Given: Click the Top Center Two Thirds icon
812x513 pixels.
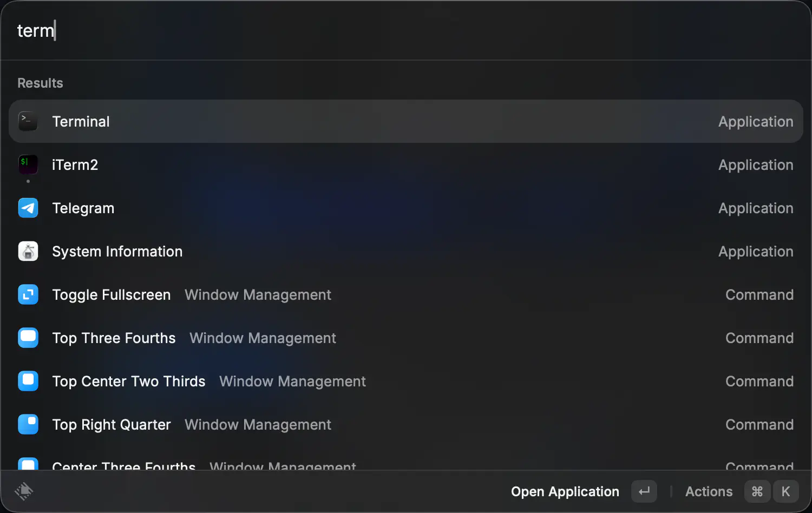Looking at the screenshot, I should (28, 381).
